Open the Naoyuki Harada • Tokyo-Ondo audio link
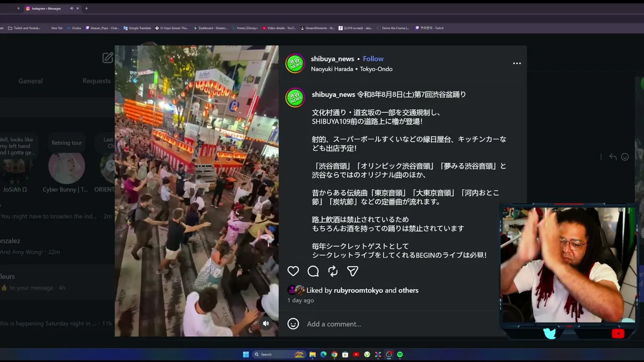This screenshot has width=644, height=362. click(x=352, y=69)
